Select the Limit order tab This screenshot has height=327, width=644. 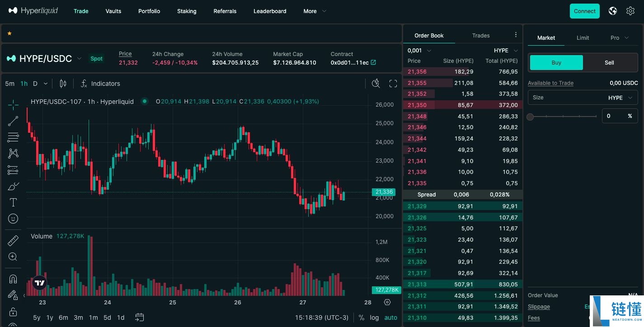click(x=583, y=38)
